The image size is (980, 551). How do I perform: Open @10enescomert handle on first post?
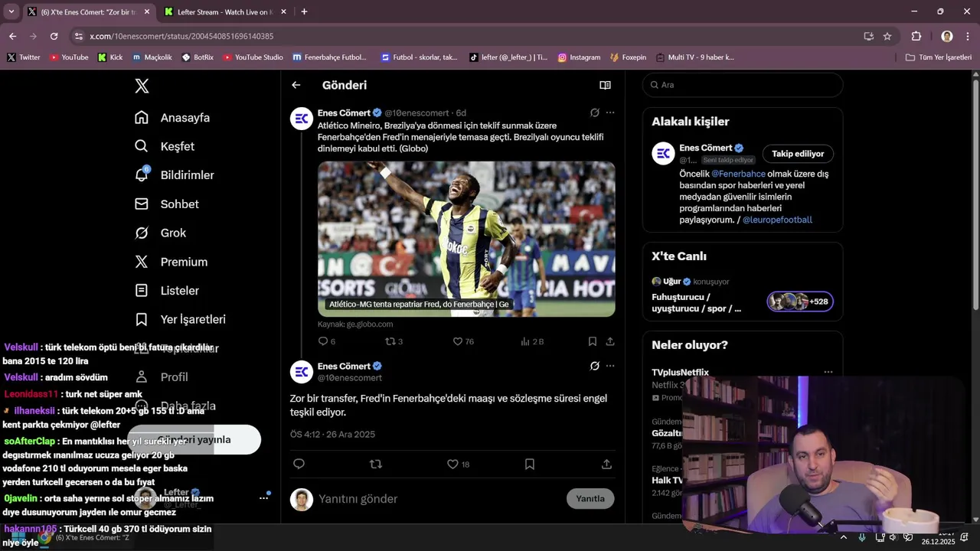(x=416, y=113)
